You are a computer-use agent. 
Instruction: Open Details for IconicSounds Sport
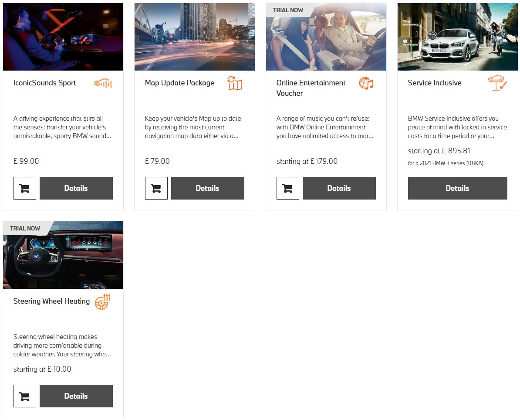click(x=76, y=188)
